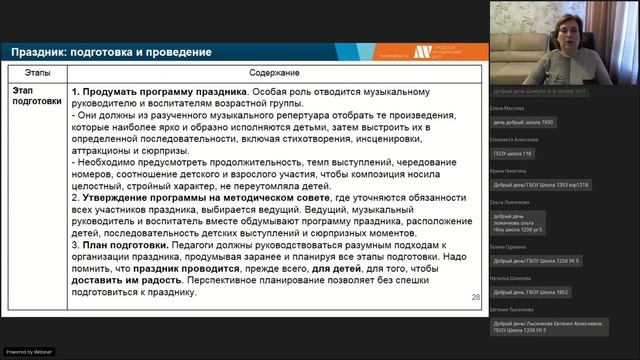Viewport: 640px width, 360px height.
Task: Open the presenter's webcam video thumbnail
Action: (564, 43)
